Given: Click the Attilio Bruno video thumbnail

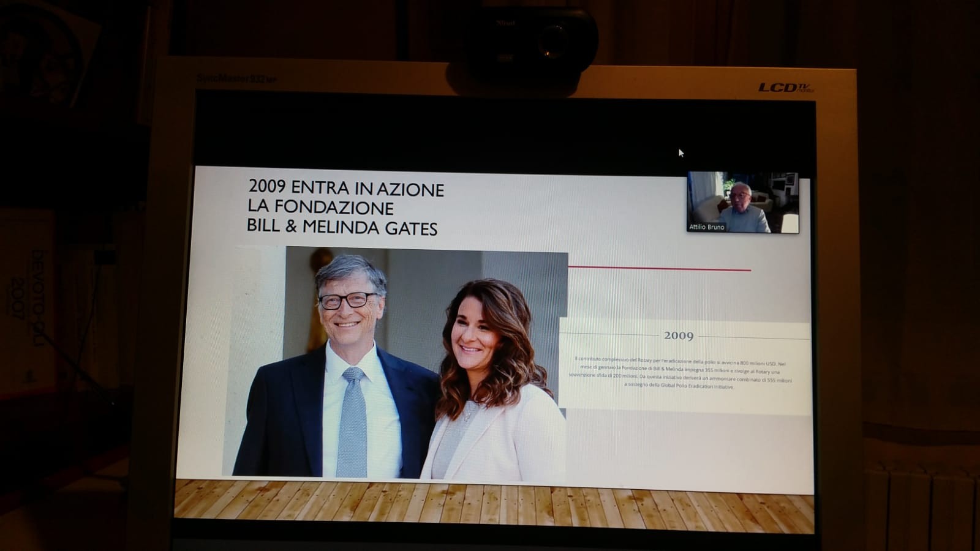Looking at the screenshot, I should point(743,202).
